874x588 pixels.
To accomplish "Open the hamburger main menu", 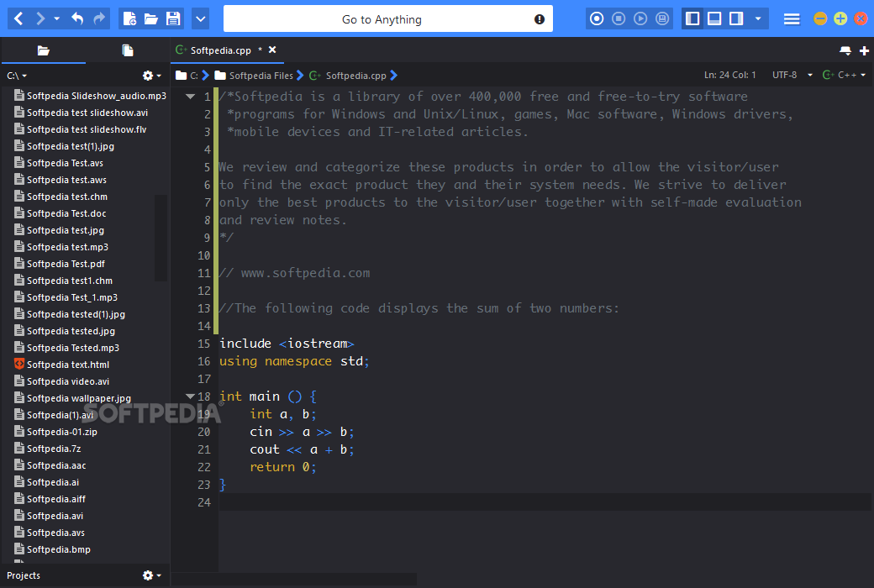I will click(792, 19).
